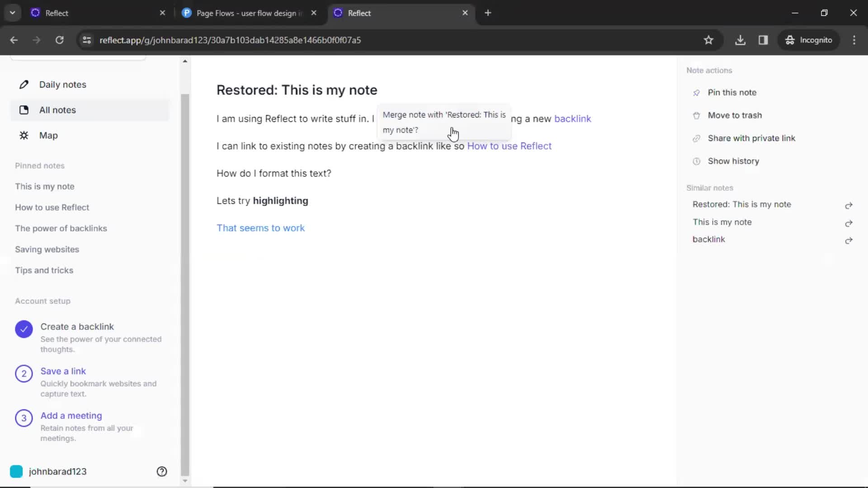Select Save a link account setup step

click(63, 371)
